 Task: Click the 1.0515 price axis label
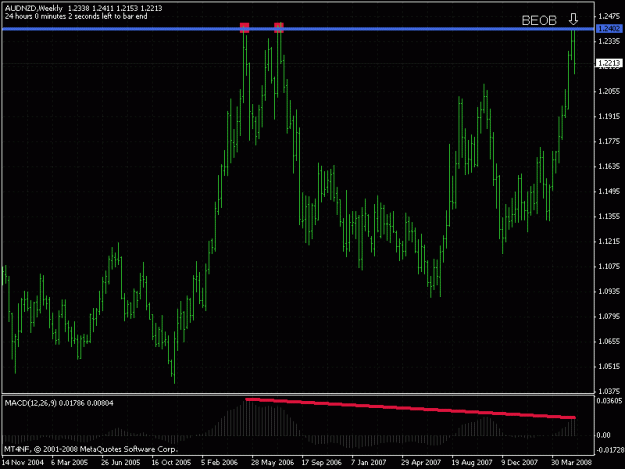[x=609, y=366]
